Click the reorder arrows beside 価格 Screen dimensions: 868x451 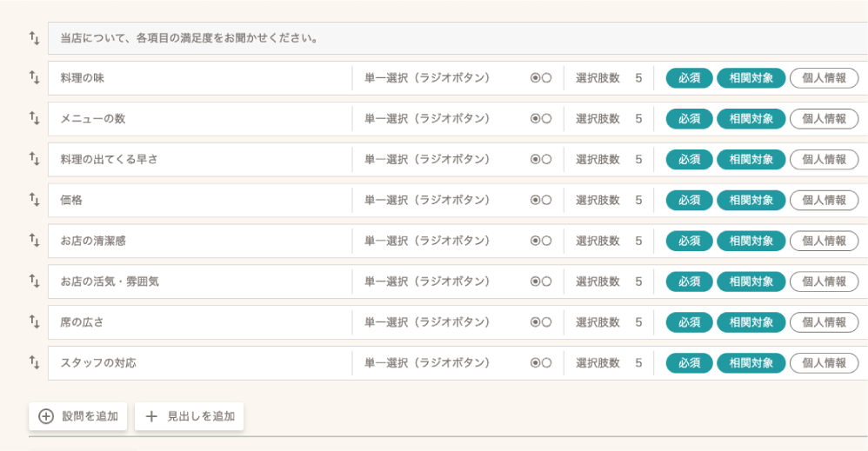point(34,200)
